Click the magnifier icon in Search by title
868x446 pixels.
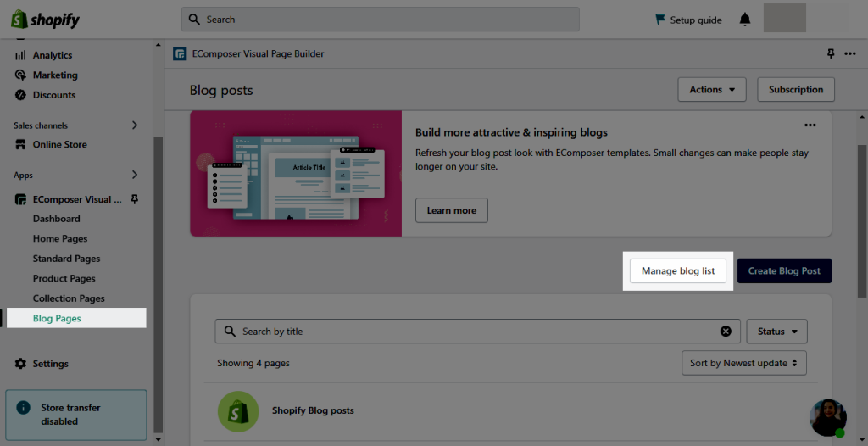(x=230, y=332)
